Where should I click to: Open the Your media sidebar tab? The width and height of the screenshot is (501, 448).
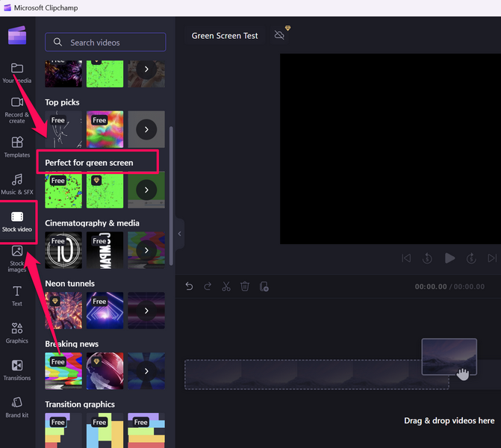[x=17, y=72]
